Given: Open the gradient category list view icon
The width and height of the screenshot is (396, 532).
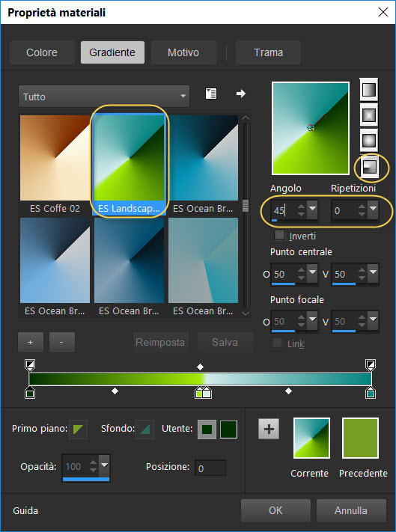Looking at the screenshot, I should 211,94.
